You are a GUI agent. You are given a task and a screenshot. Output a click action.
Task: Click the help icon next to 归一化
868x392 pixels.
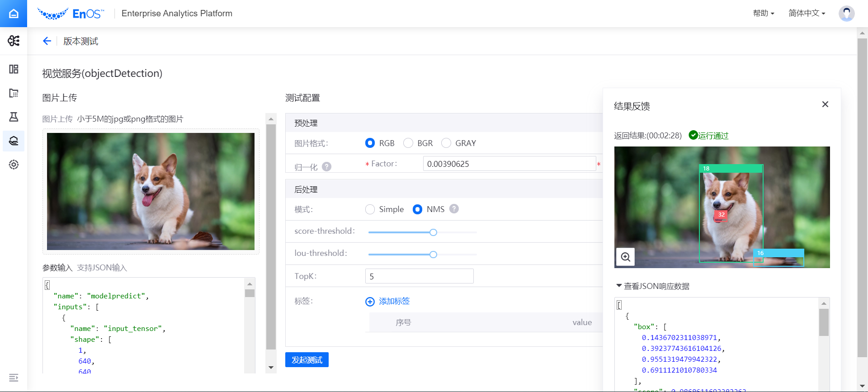(326, 167)
